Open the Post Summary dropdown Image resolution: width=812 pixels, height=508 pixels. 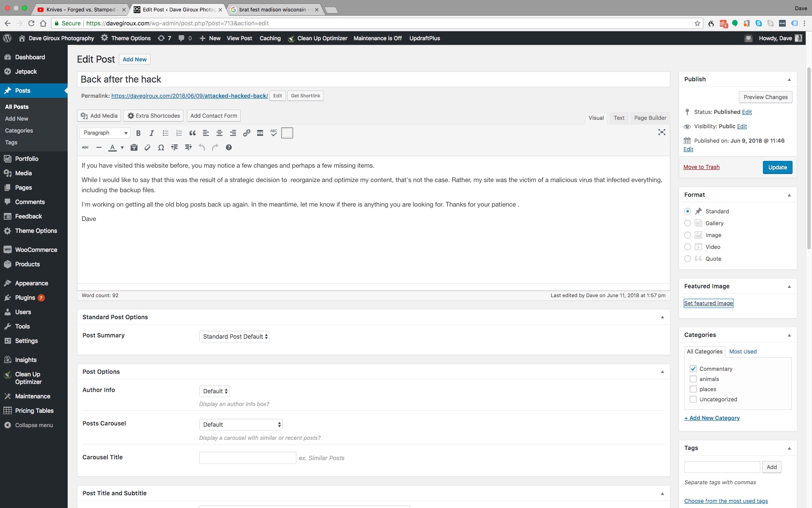click(234, 337)
